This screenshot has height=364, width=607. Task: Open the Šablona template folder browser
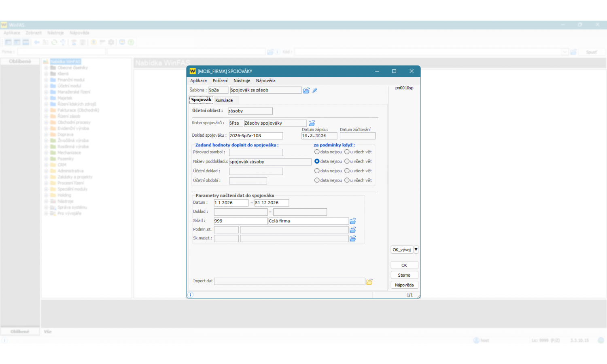coord(306,91)
